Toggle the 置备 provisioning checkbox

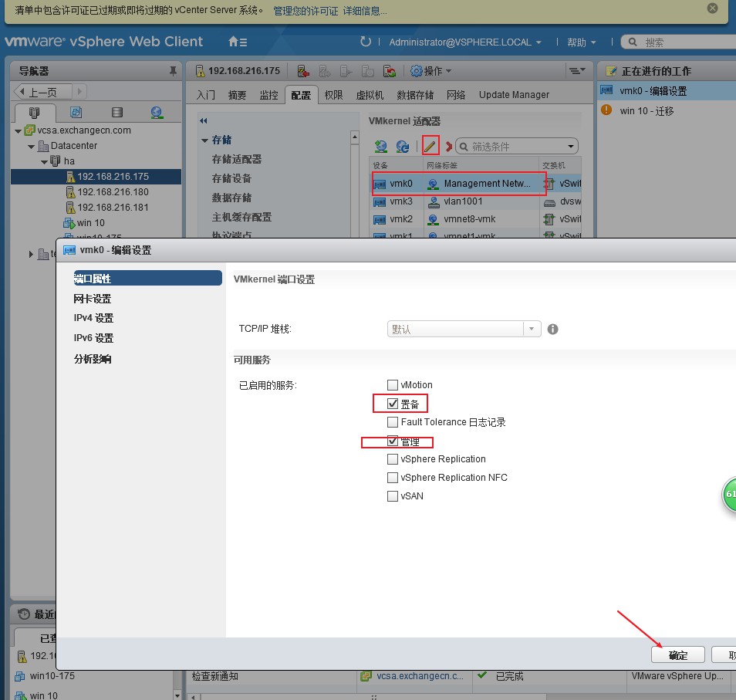393,404
